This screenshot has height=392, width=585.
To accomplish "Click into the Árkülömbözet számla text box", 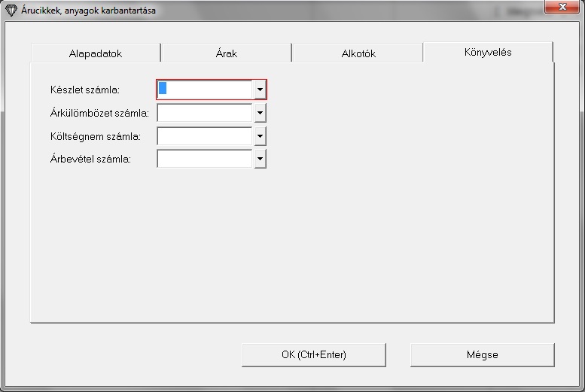I will click(205, 113).
